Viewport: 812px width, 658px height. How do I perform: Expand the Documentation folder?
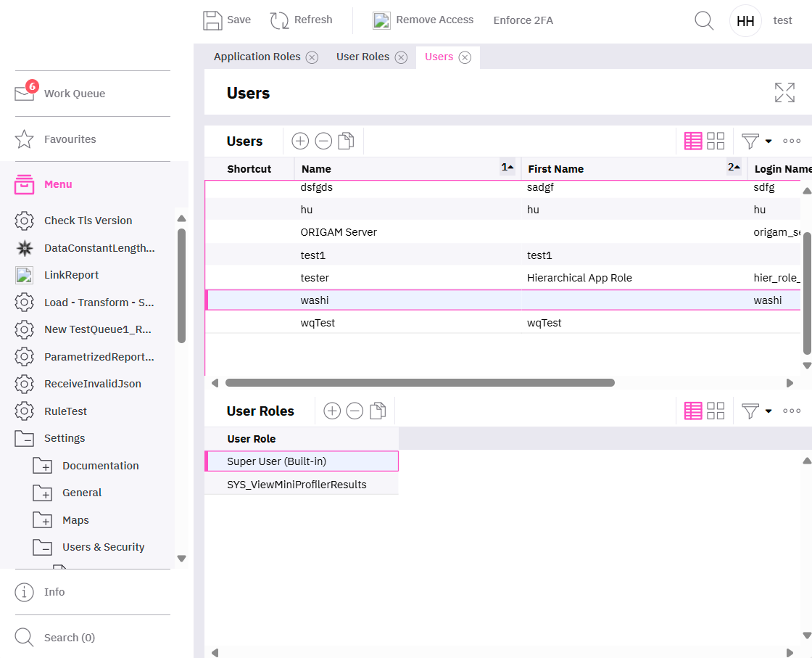(x=43, y=466)
